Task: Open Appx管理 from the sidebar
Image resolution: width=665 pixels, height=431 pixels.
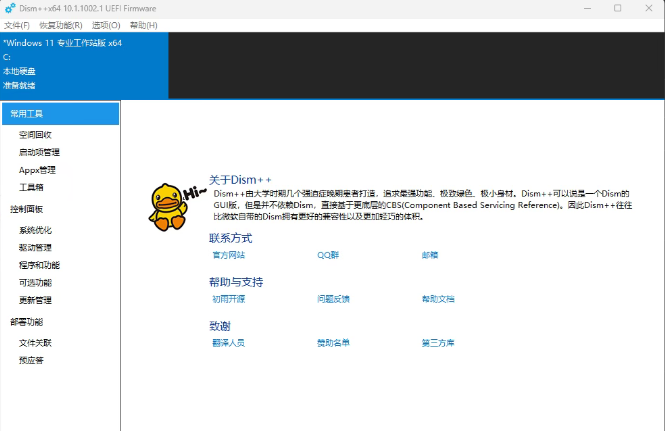Action: pyautogui.click(x=37, y=170)
